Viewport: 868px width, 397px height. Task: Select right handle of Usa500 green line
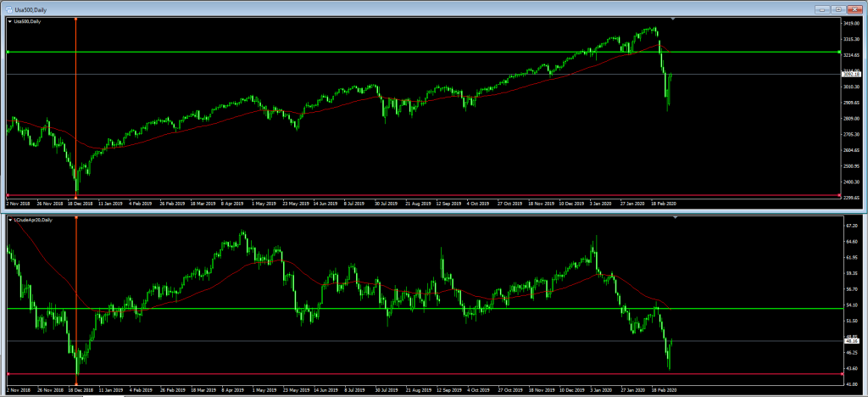point(840,52)
